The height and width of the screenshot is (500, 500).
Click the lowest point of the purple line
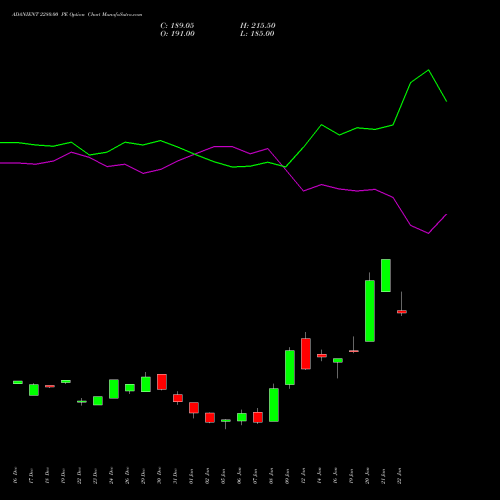click(428, 233)
